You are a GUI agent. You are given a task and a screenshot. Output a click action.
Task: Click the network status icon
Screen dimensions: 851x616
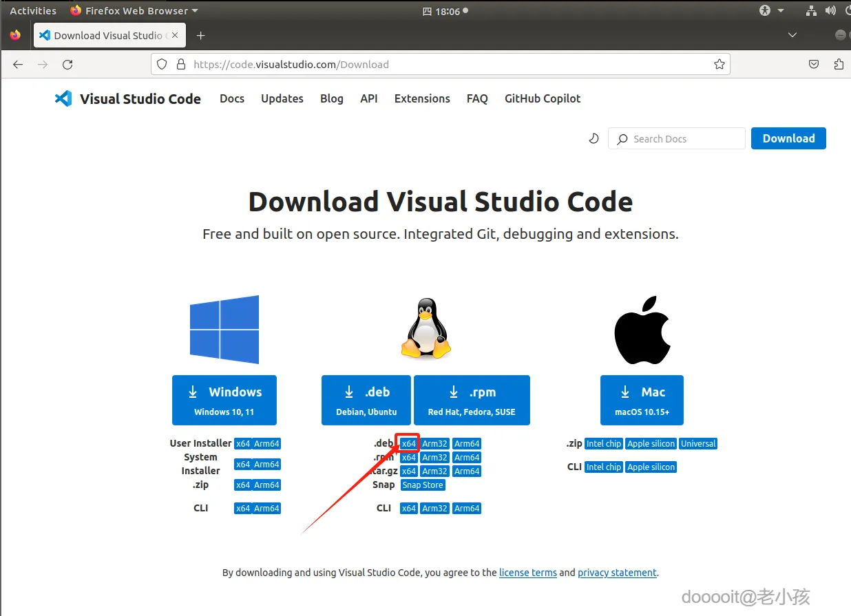click(x=811, y=10)
